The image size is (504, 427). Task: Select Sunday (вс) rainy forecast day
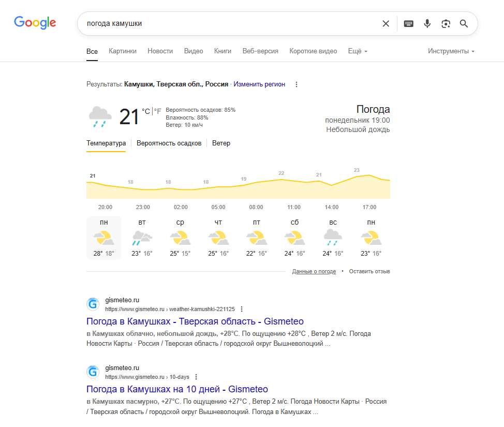333,238
